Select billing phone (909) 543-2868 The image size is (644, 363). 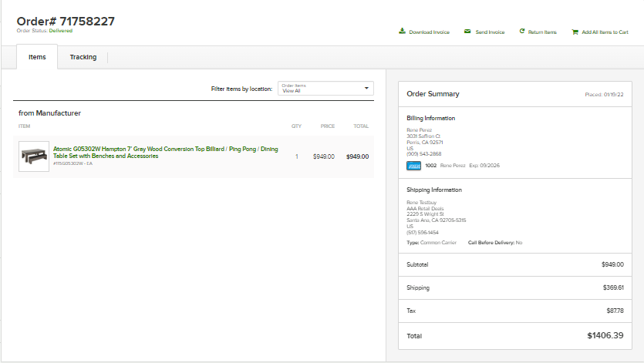(x=424, y=154)
